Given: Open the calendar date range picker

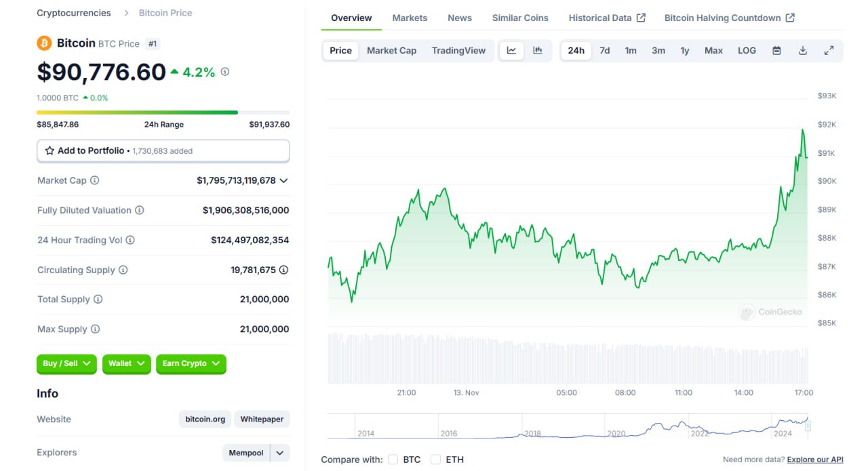Looking at the screenshot, I should pyautogui.click(x=776, y=51).
